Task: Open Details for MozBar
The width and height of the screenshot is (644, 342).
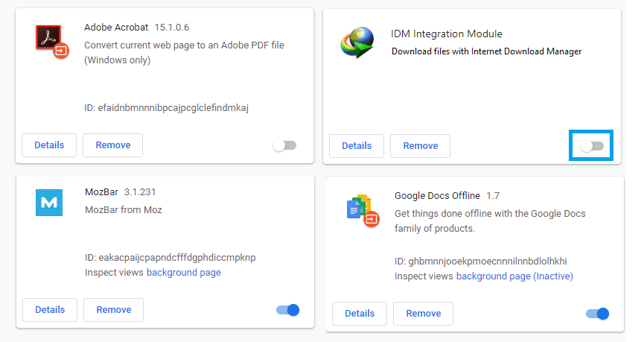Action: (50, 310)
